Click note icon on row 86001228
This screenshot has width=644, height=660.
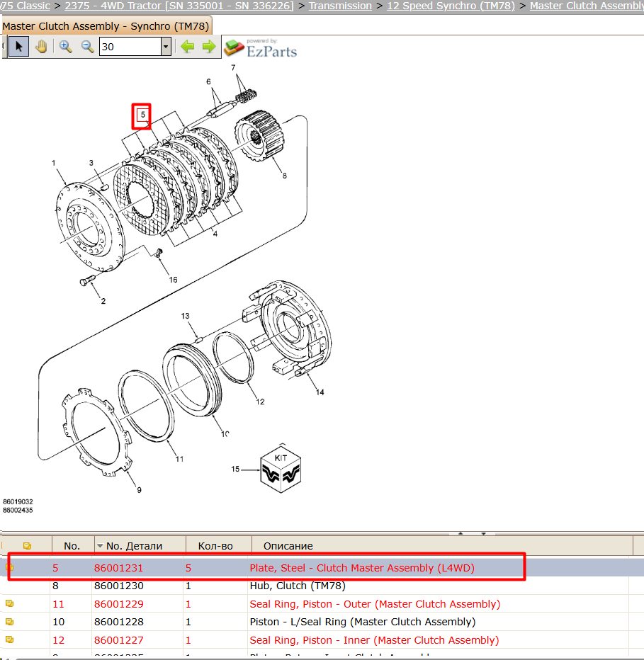pyautogui.click(x=9, y=622)
